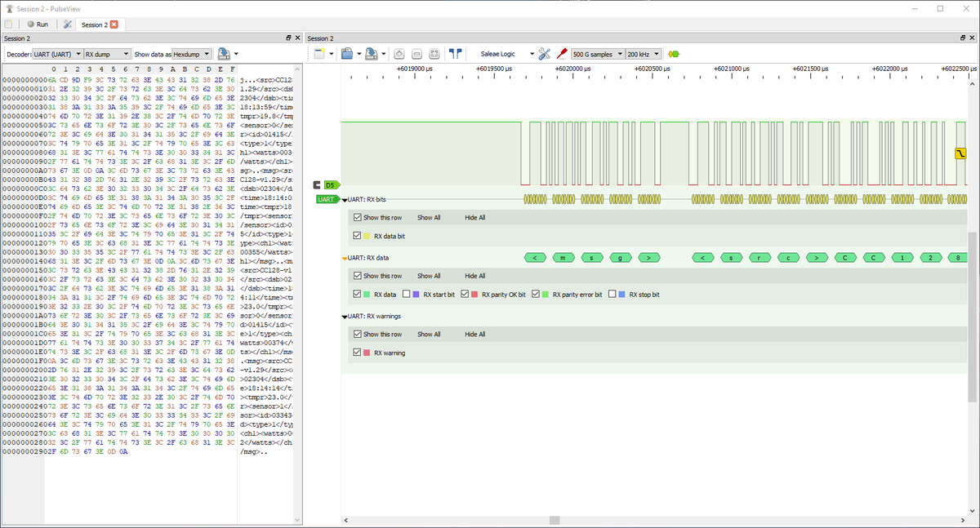Open the settings wrench icon in main toolbar
This screenshot has height=528, width=980.
tap(68, 24)
